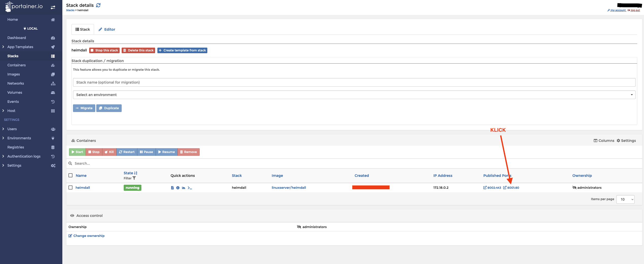Click the container inspect info icon
The image size is (644, 264).
point(178,187)
